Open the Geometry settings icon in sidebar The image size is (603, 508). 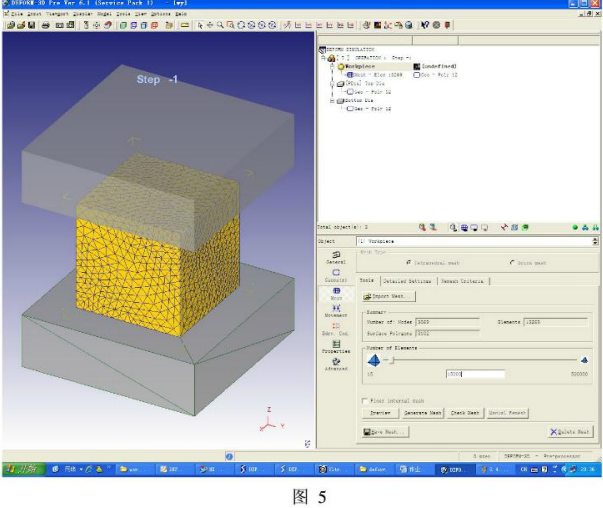[336, 275]
